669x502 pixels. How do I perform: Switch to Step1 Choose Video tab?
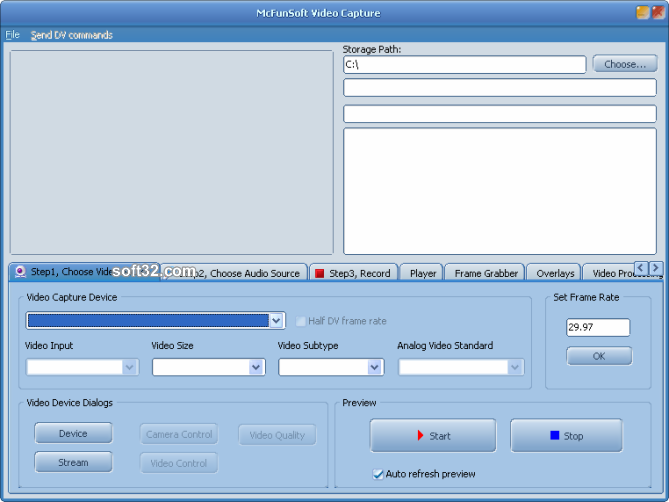[x=84, y=272]
